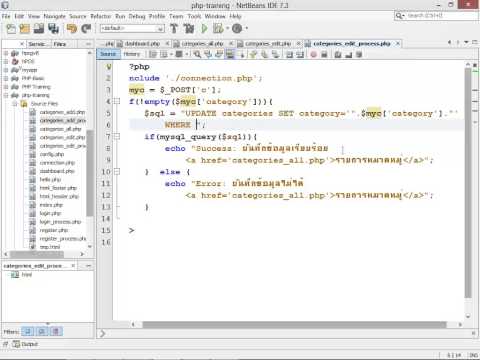Viewport: 480px width, 360px height.
Task: Click the Find Next Occurrence icon
Action: [x=219, y=54]
